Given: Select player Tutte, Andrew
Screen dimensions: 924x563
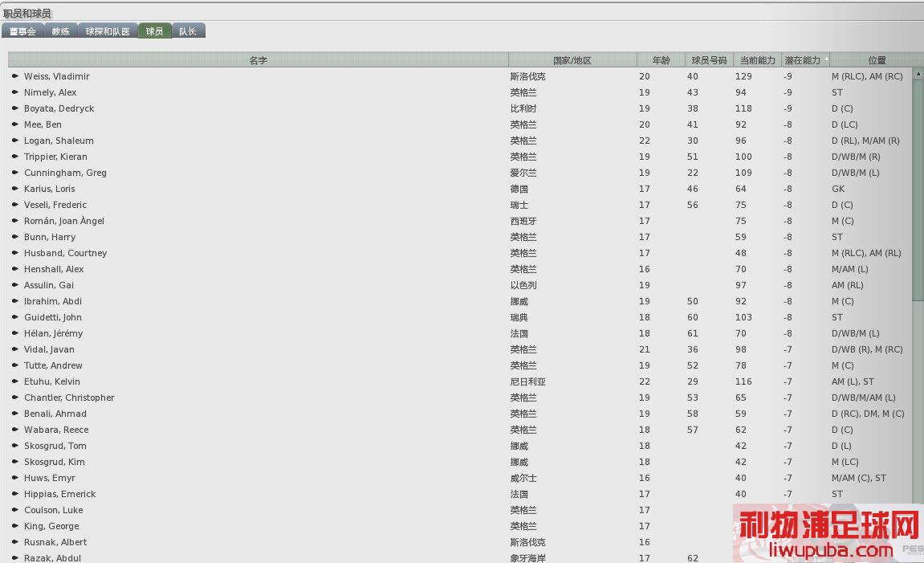Looking at the screenshot, I should 53,365.
